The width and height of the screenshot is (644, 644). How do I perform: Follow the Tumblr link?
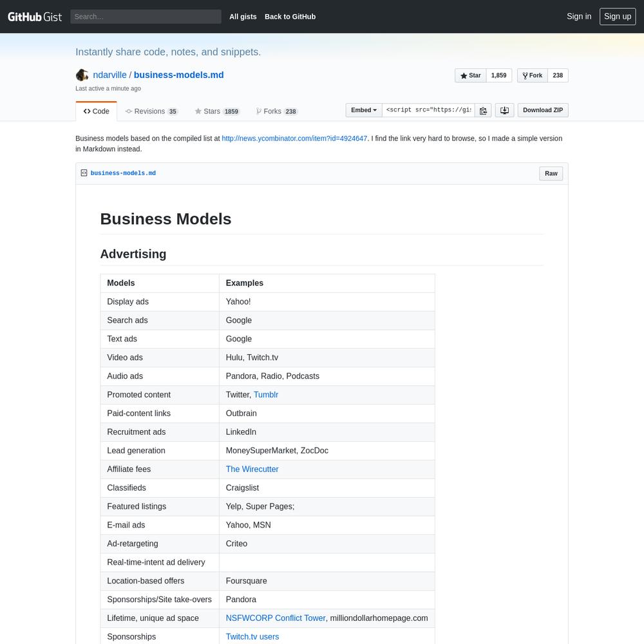266,395
